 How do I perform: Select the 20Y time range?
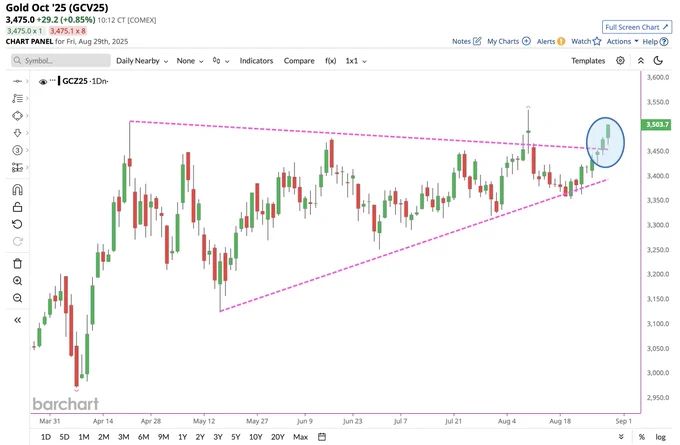(278, 437)
